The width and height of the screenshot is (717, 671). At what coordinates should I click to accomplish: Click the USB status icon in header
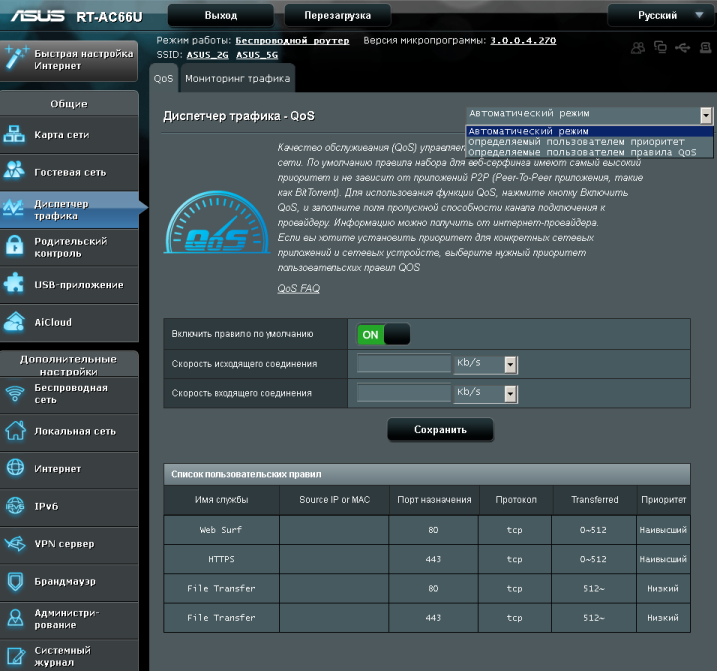(x=683, y=48)
